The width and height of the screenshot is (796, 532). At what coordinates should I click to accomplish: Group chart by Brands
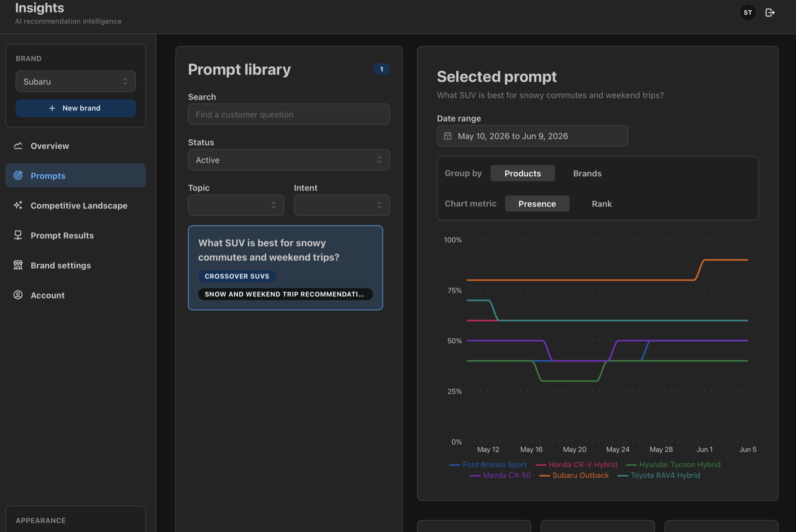click(x=587, y=173)
